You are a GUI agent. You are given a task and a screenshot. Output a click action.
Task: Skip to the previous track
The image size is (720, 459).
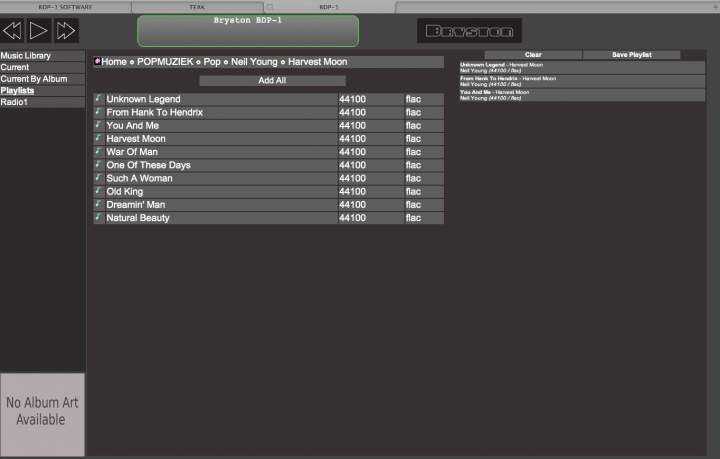pyautogui.click(x=12, y=31)
